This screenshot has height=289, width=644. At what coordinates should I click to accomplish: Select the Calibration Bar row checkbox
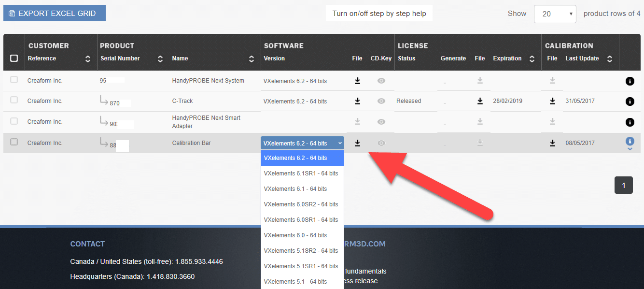click(x=14, y=142)
